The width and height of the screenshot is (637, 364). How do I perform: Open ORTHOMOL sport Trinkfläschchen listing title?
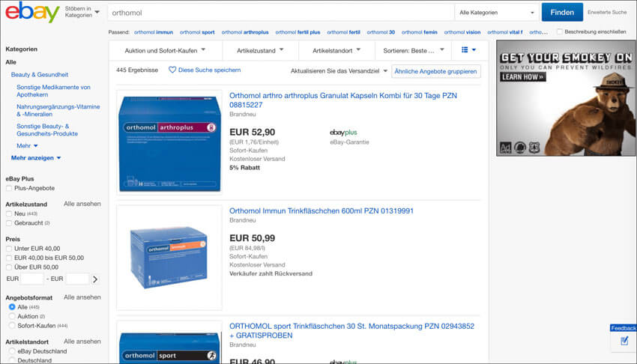coord(351,330)
